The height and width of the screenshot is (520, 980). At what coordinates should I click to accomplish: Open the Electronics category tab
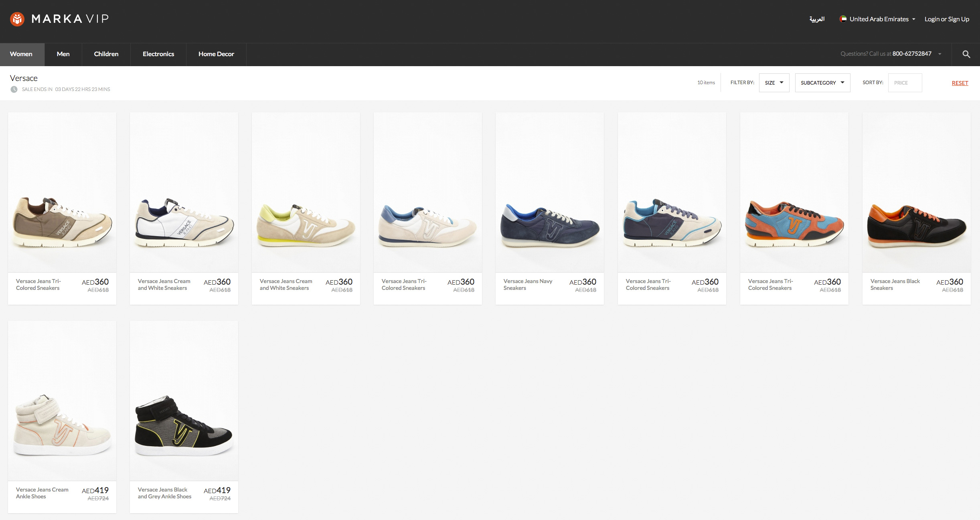pos(158,54)
